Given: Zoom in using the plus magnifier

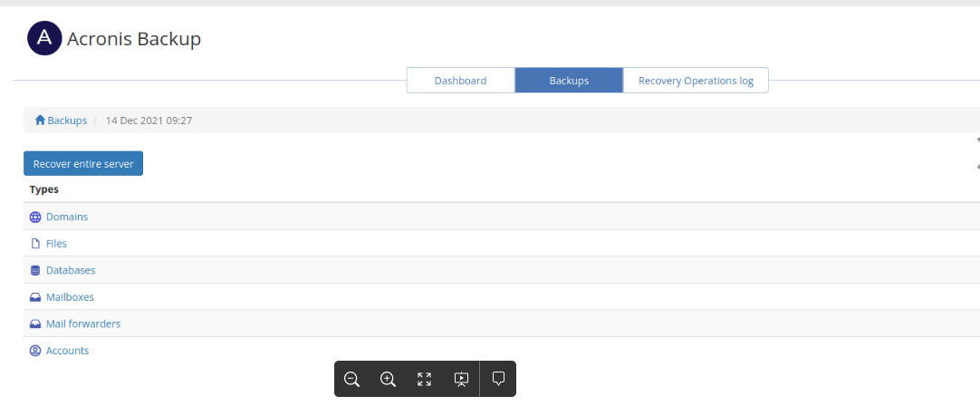Looking at the screenshot, I should pyautogui.click(x=389, y=379).
